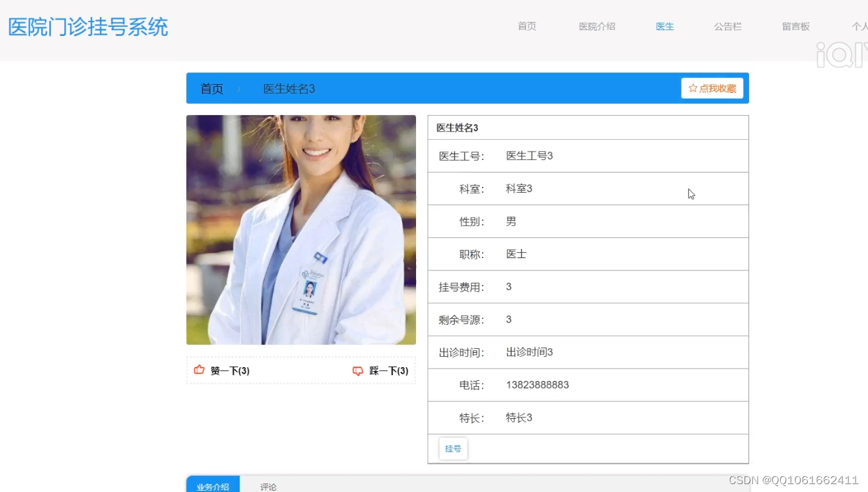The height and width of the screenshot is (492, 868).
Task: Switch to the 业务介绍 tab
Action: [213, 484]
